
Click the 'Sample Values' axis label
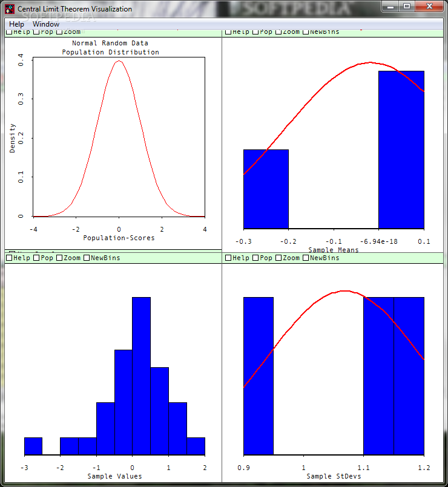(x=114, y=476)
